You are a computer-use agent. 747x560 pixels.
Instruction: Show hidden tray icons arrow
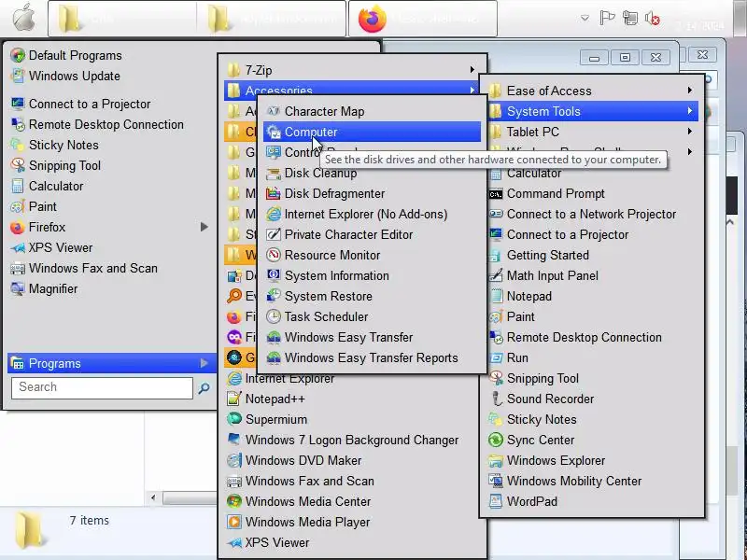(585, 18)
